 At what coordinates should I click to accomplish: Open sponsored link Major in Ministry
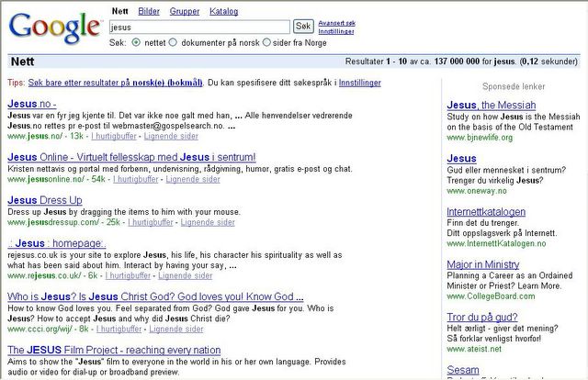[x=483, y=264]
